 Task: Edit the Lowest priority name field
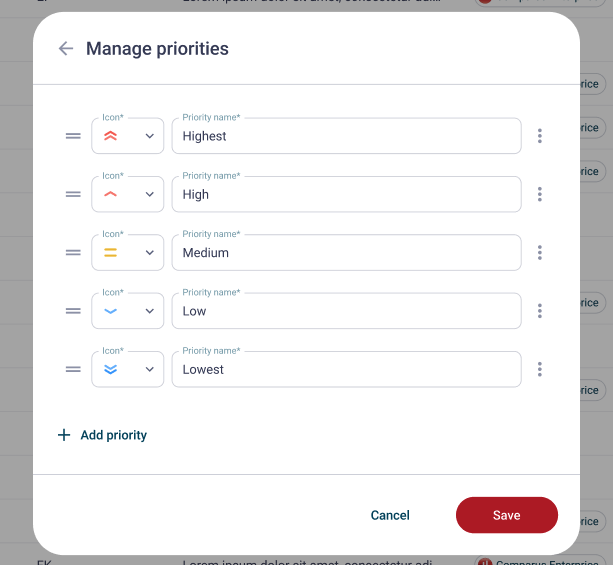pyautogui.click(x=346, y=369)
